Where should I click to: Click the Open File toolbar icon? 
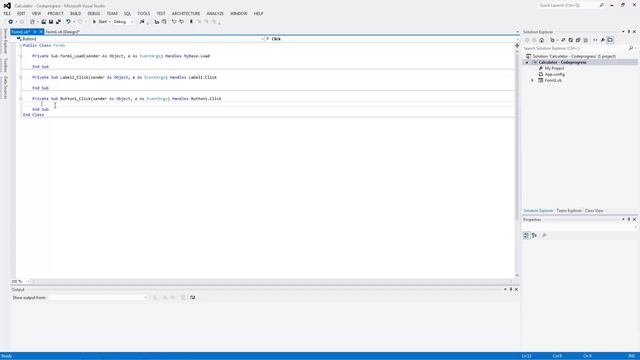[x=44, y=22]
